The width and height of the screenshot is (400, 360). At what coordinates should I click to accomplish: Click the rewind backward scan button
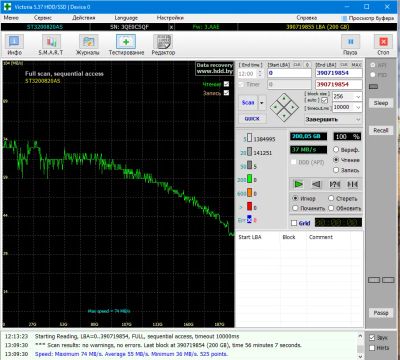(317, 184)
